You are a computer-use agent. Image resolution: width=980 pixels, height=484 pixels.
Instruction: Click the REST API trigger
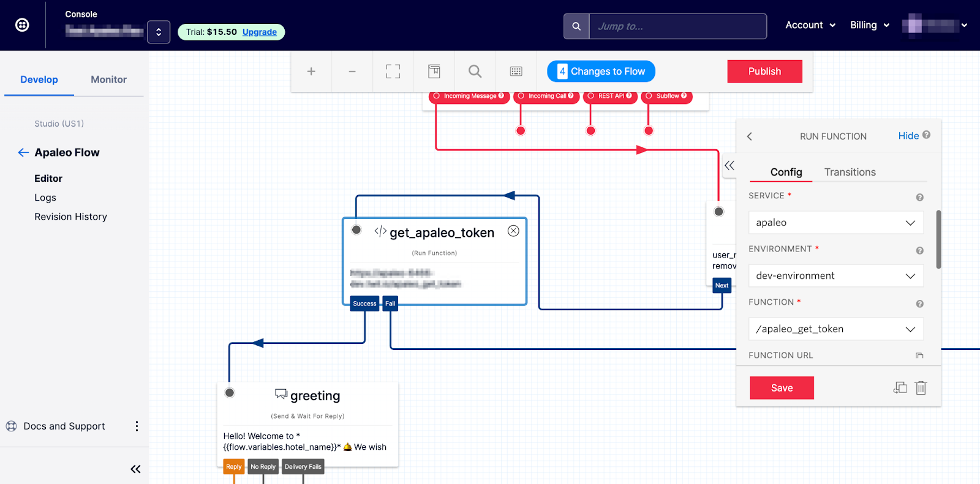pos(610,96)
